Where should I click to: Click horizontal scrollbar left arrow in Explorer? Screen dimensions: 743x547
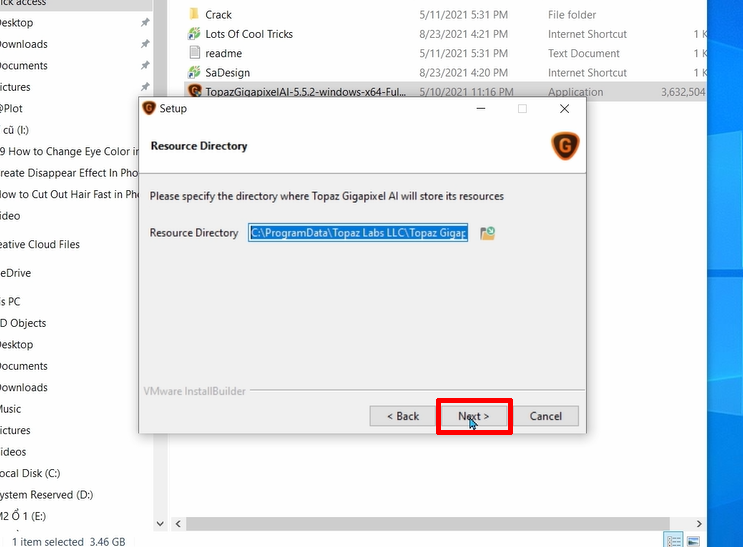pos(178,524)
